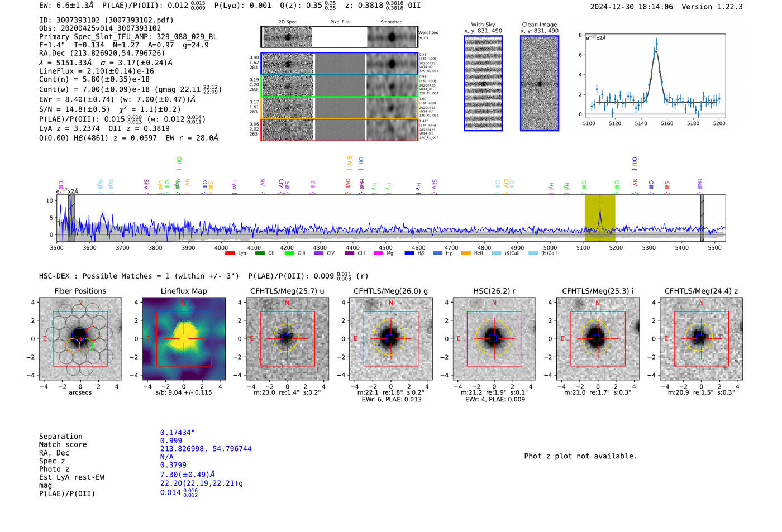Select the CFHTLS/Meg(25.7) u cutout

(287, 338)
